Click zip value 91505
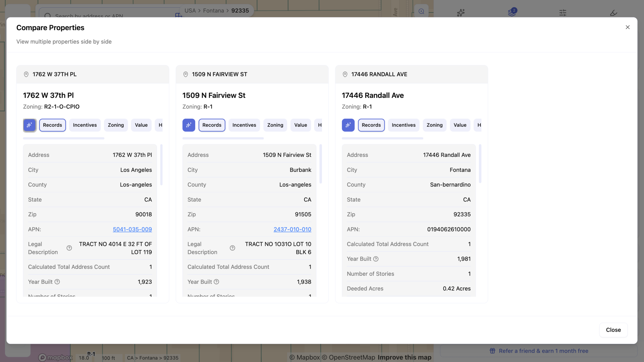 click(x=303, y=214)
